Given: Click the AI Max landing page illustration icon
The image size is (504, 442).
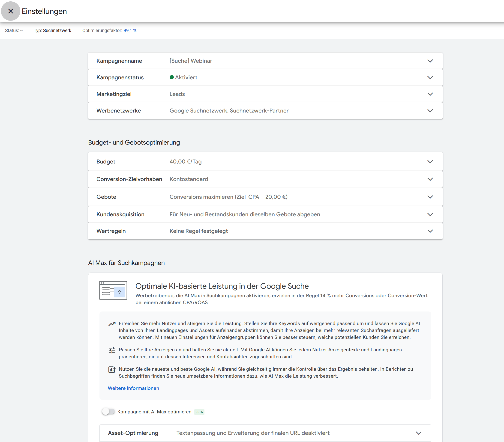Looking at the screenshot, I should 113,291.
